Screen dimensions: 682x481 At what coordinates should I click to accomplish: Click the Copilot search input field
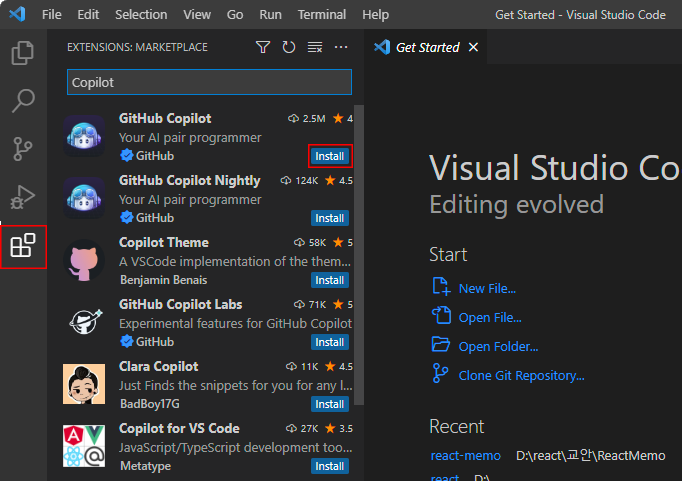click(x=209, y=82)
